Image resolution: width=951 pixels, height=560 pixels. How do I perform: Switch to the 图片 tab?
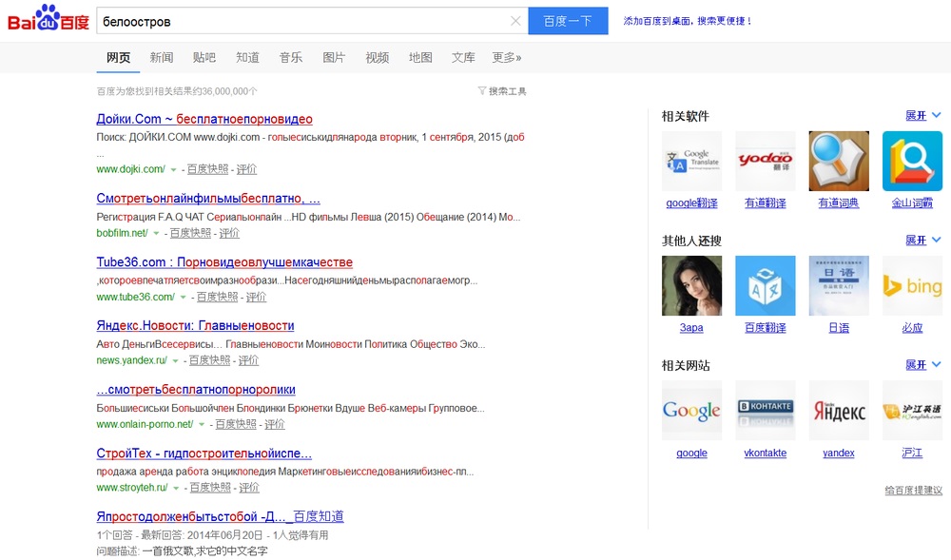pyautogui.click(x=334, y=58)
